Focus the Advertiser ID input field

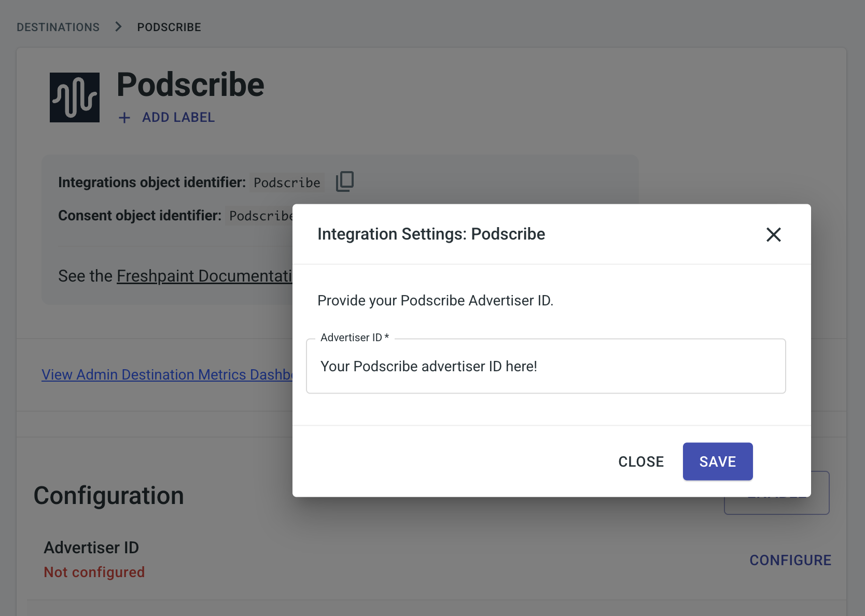click(x=546, y=366)
